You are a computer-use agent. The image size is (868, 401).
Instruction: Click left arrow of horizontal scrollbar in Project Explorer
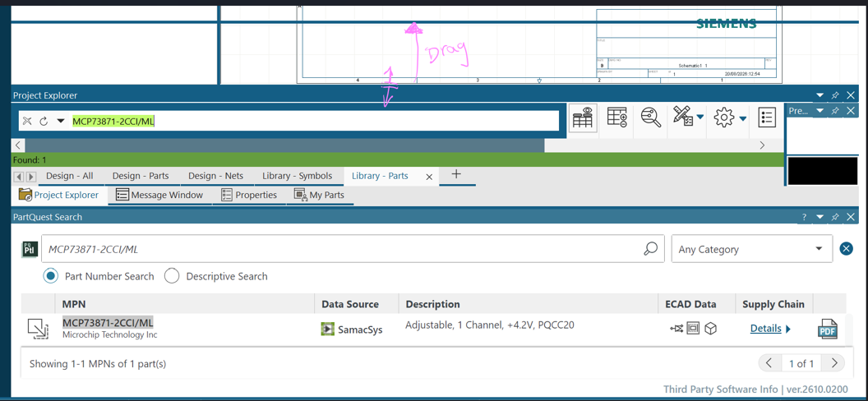tap(18, 145)
